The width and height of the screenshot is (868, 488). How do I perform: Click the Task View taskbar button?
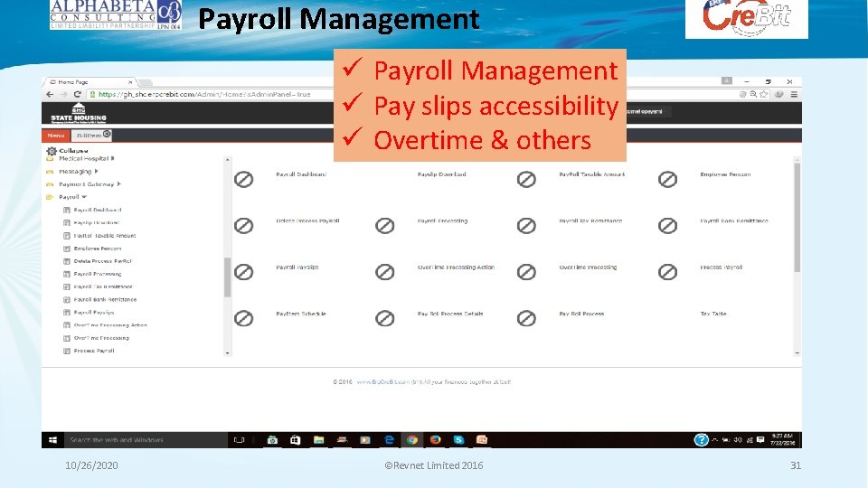point(239,440)
